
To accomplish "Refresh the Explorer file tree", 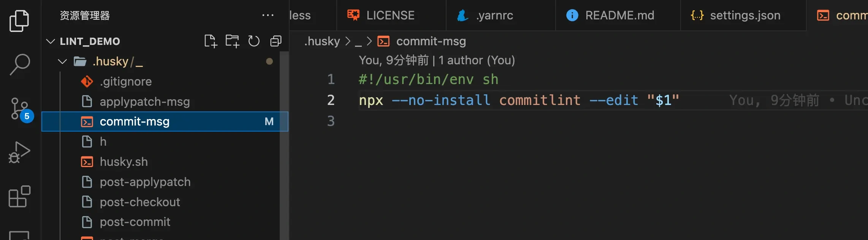I will pyautogui.click(x=254, y=41).
